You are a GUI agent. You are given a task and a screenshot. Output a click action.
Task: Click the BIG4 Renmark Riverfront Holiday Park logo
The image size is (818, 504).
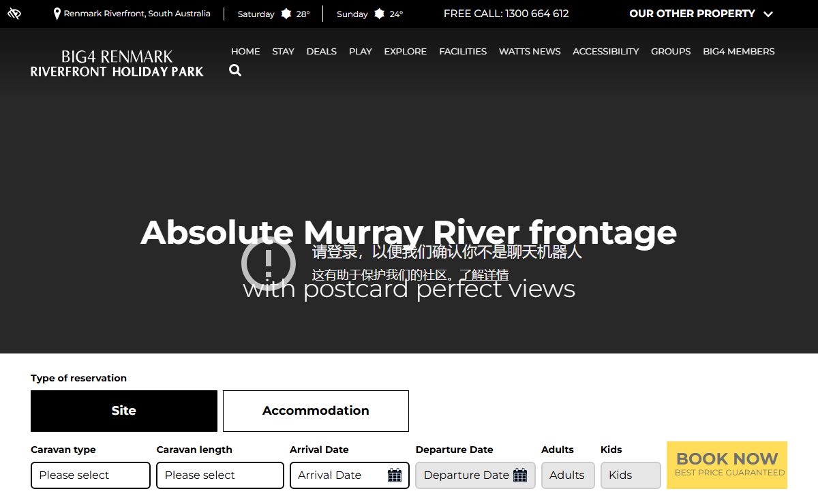click(117, 63)
